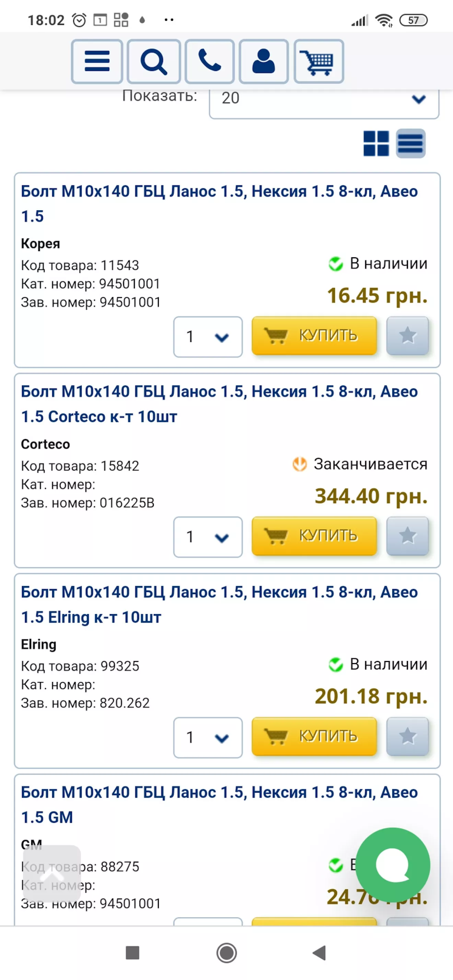
Task: Open the green chat bubble
Action: (393, 865)
